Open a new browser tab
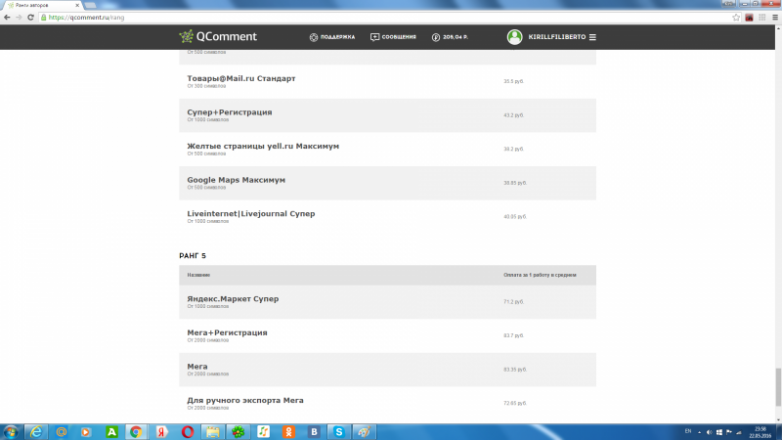The width and height of the screenshot is (782, 440). coord(90,5)
